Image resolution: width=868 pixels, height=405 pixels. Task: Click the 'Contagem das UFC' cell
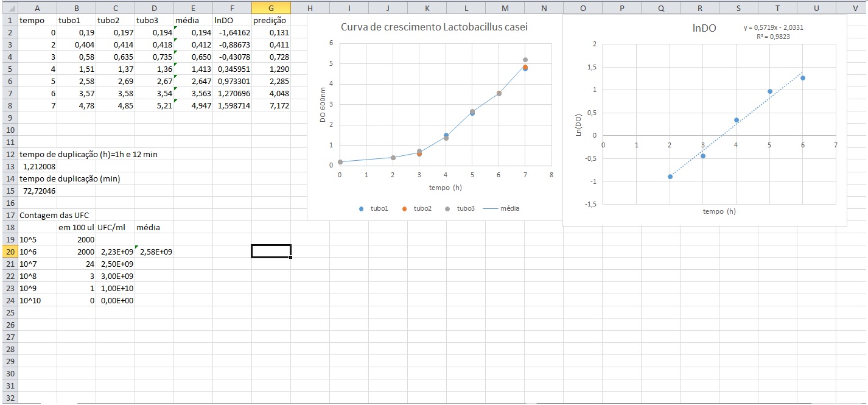(50, 215)
